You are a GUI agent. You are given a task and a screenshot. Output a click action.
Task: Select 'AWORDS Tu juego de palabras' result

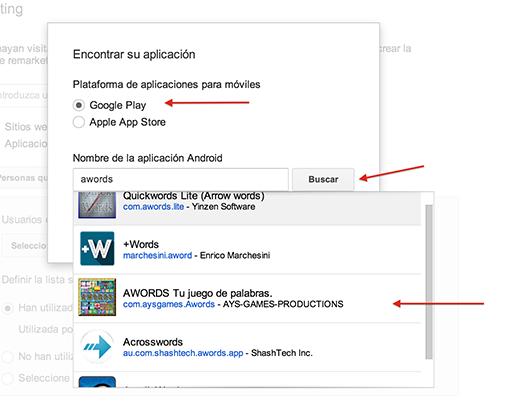(x=247, y=298)
